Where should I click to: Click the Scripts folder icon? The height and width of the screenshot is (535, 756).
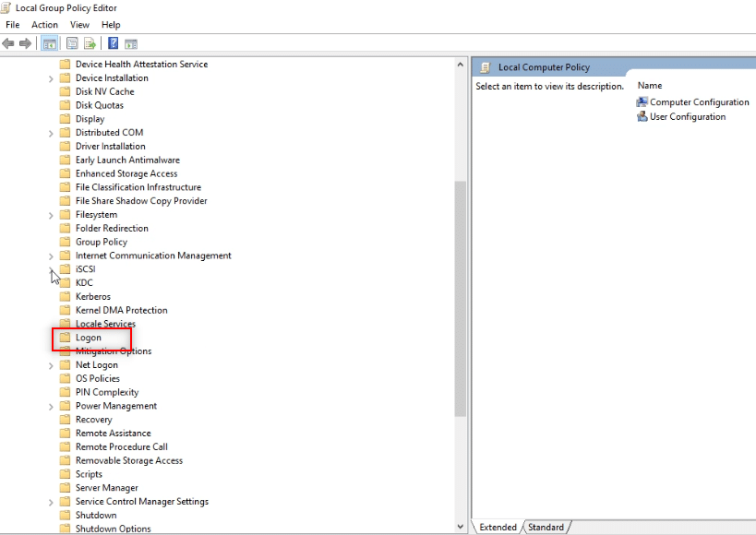pyautogui.click(x=66, y=474)
